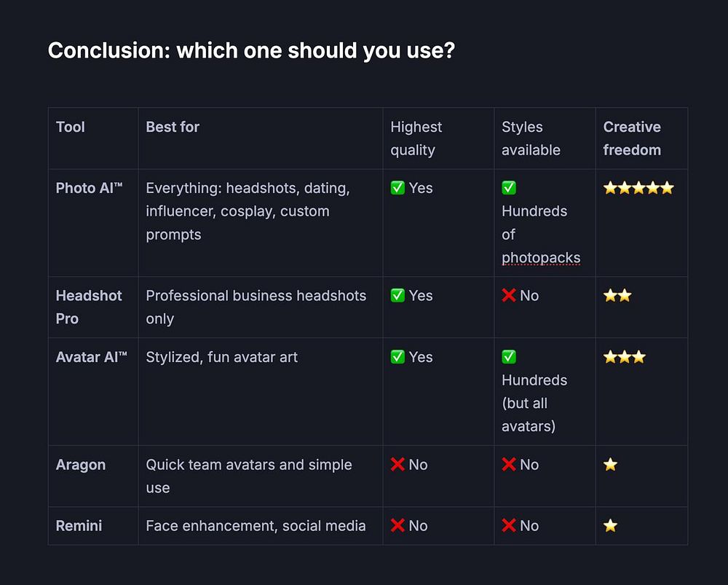Click the Headshot Pro tool name
Image resolution: width=728 pixels, height=585 pixels.
coord(88,307)
